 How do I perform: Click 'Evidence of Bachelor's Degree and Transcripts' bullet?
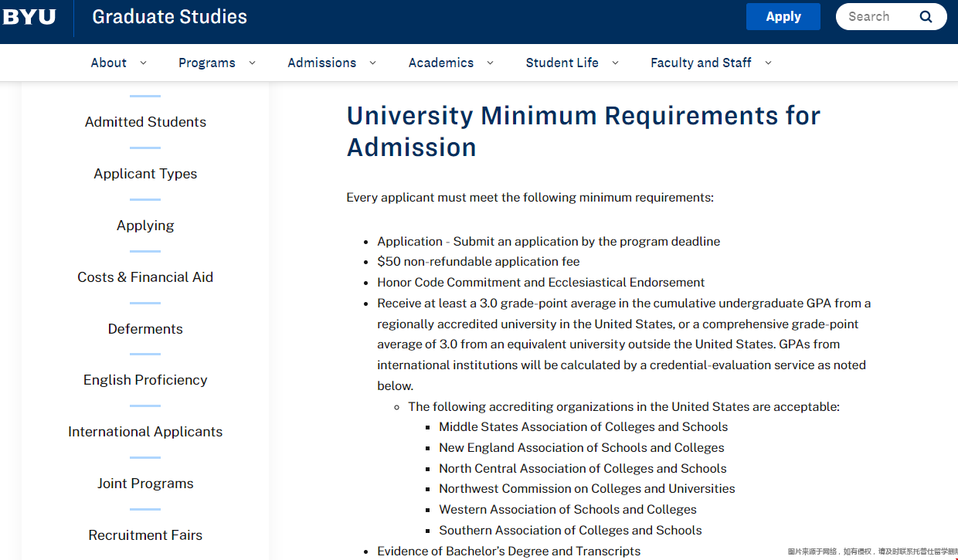click(508, 552)
